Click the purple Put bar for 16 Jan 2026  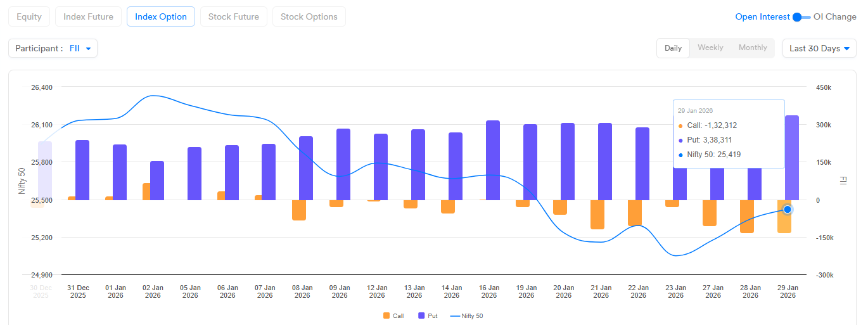click(492, 160)
